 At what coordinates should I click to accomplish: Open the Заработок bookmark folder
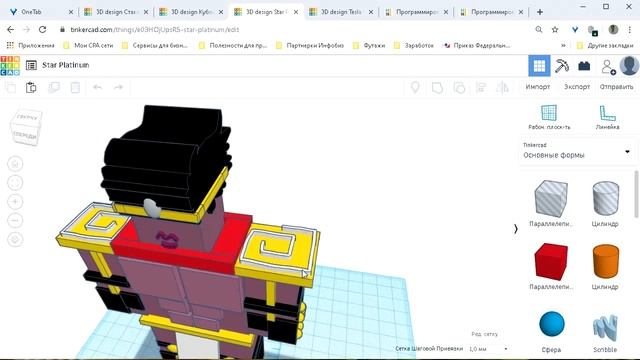pos(414,45)
